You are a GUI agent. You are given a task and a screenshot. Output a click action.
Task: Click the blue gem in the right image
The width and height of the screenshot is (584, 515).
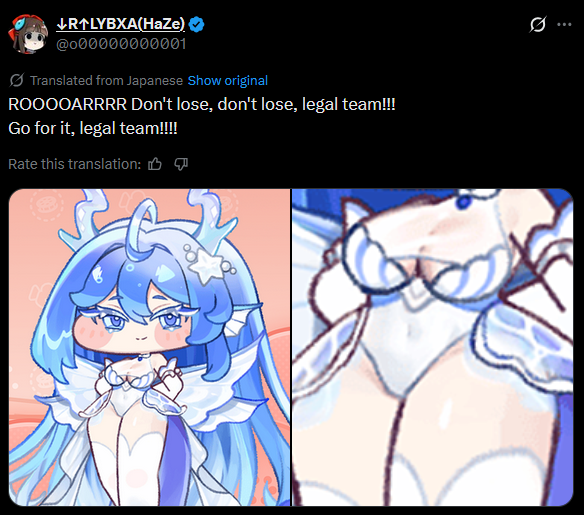464,202
